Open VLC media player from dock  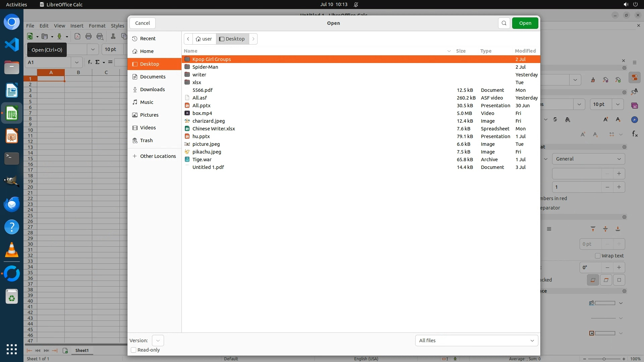(x=12, y=250)
